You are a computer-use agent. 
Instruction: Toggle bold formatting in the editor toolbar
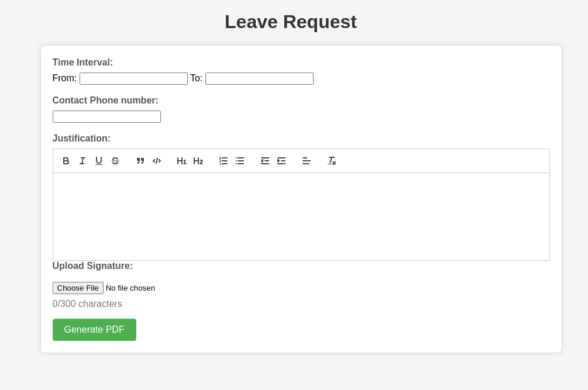click(x=66, y=161)
